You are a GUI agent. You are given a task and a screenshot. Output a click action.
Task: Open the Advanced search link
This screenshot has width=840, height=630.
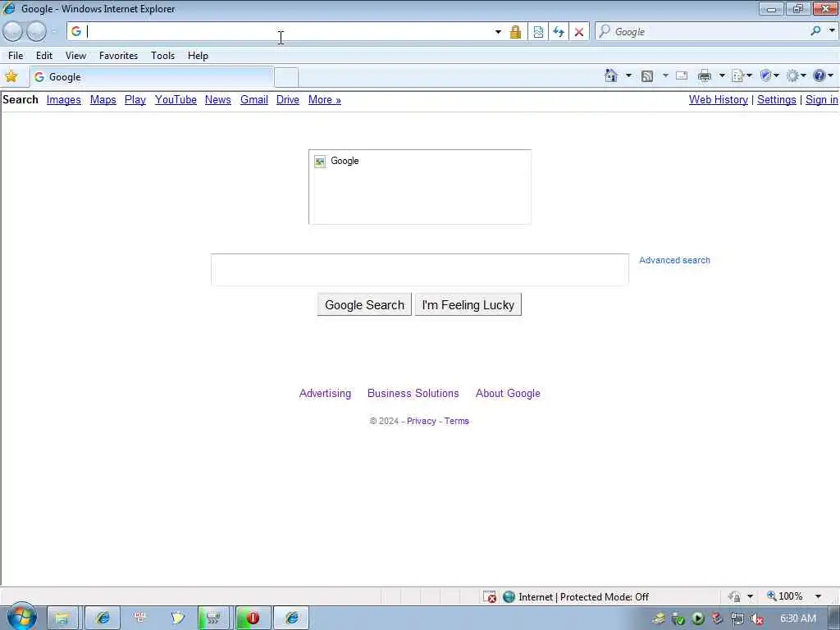[674, 260]
